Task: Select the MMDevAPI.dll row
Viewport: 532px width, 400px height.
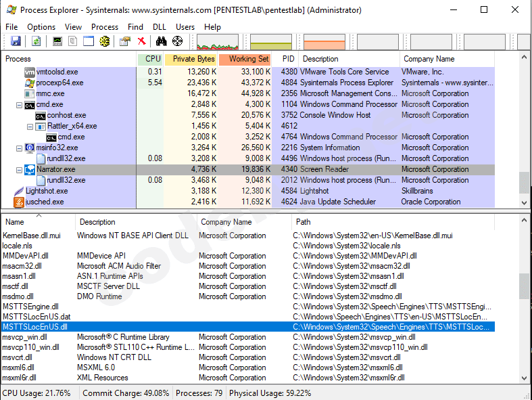Action: (248, 256)
